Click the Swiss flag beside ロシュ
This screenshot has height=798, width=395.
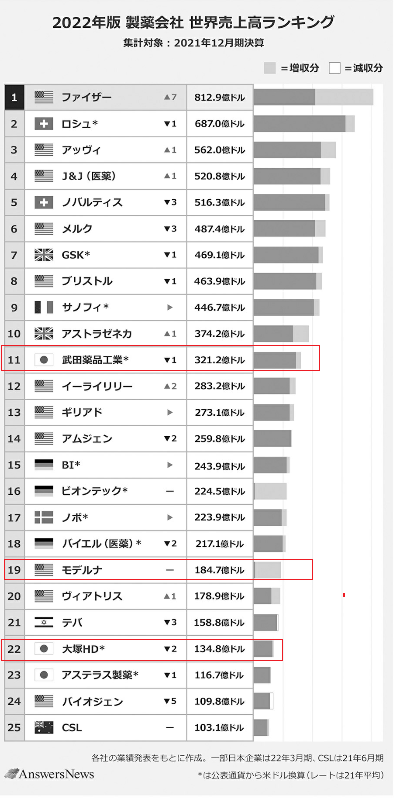coord(44,123)
